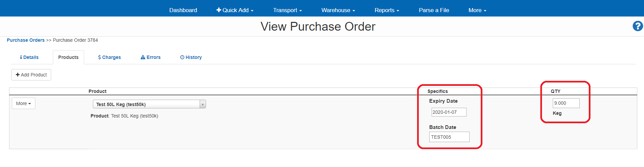This screenshot has width=644, height=167.
Task: Open the Transport menu
Action: point(287,10)
